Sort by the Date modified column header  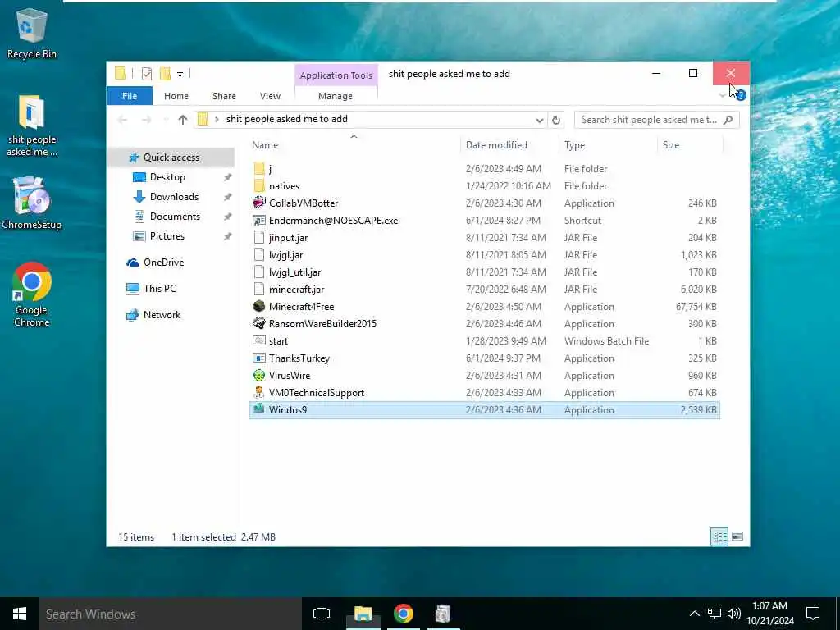tap(496, 144)
